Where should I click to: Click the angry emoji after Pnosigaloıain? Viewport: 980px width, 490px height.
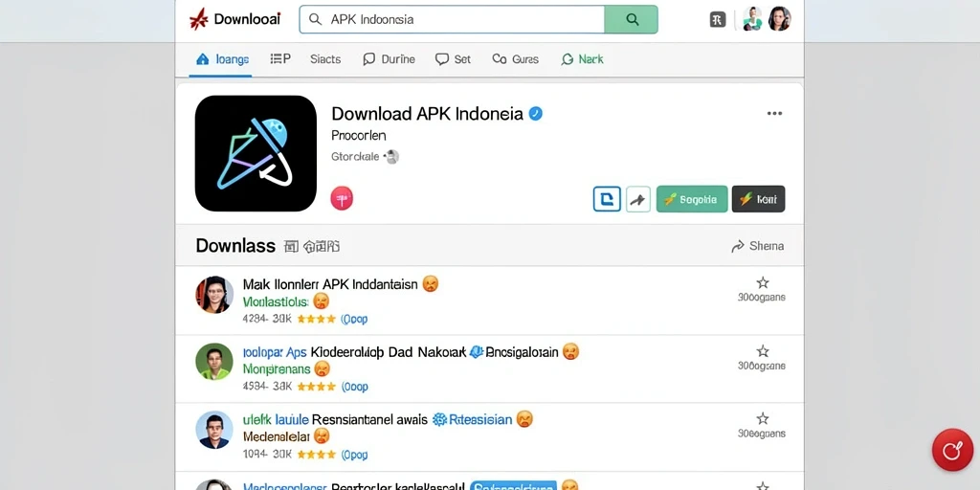tap(570, 352)
